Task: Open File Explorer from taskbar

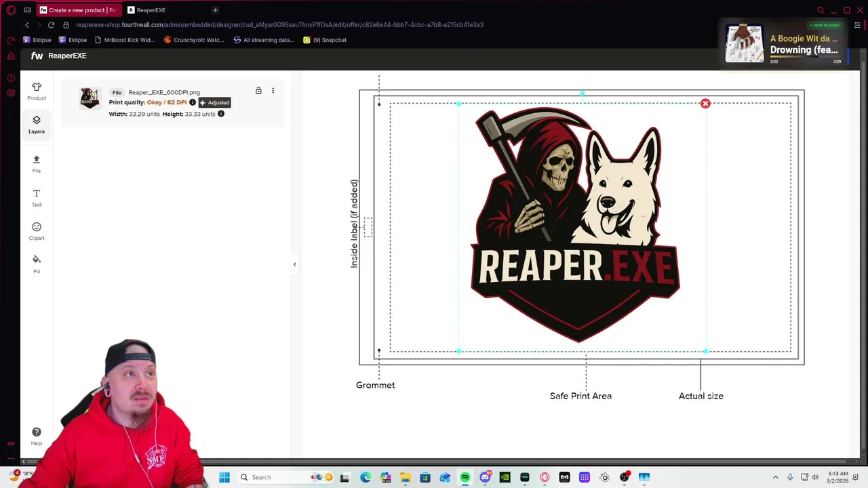Action: 405,477
